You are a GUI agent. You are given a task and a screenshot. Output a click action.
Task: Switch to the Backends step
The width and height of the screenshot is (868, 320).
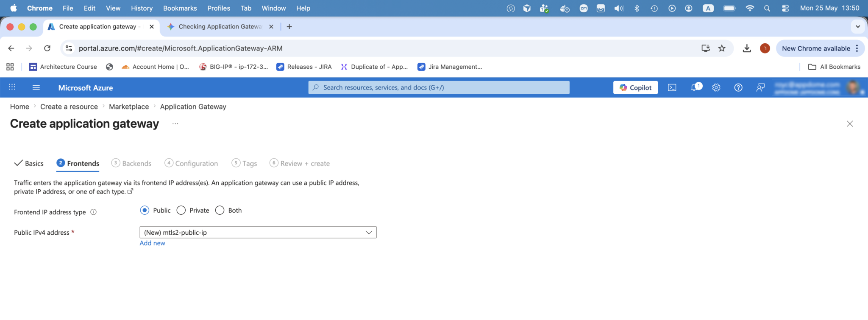click(x=131, y=163)
